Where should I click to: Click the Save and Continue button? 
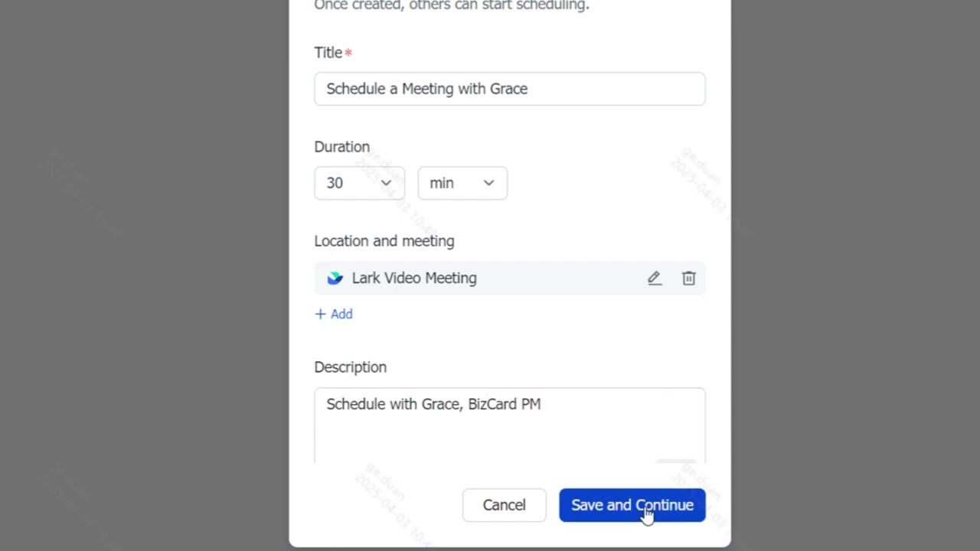click(x=632, y=505)
